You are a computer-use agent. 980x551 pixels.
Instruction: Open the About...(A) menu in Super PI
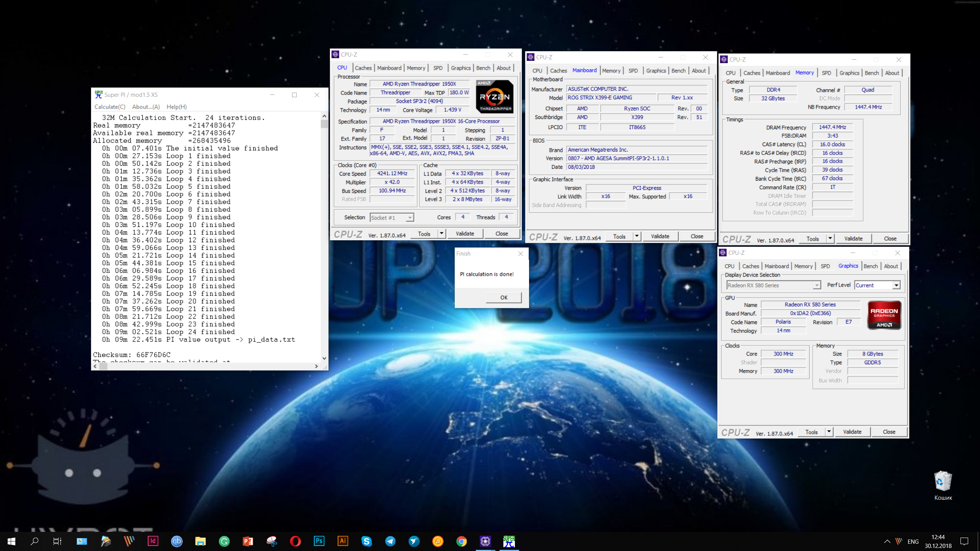146,107
